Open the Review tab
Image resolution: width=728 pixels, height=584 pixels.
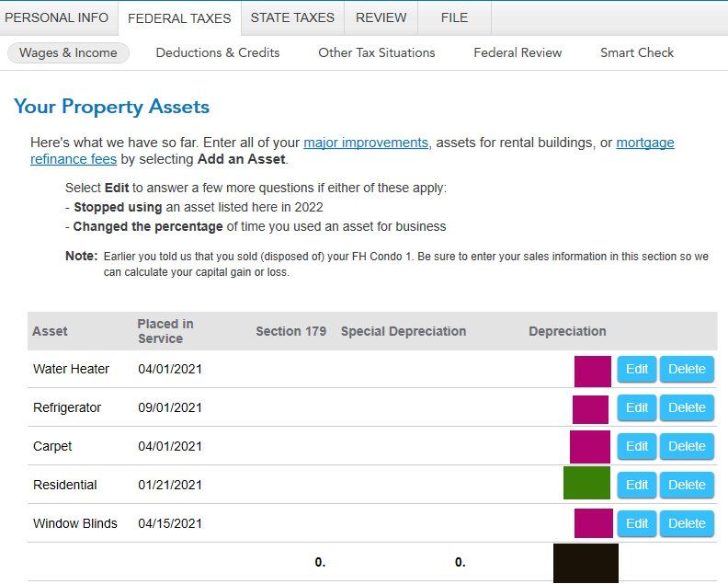pos(381,17)
